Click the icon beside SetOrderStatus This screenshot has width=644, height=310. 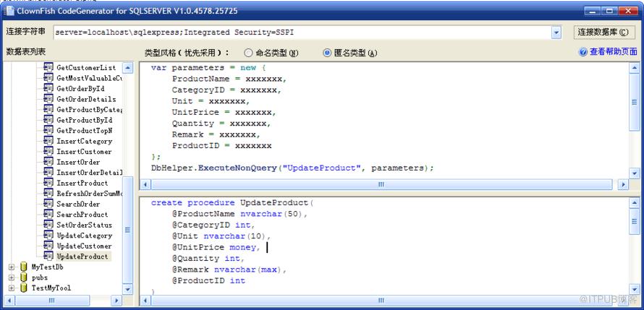click(48, 225)
